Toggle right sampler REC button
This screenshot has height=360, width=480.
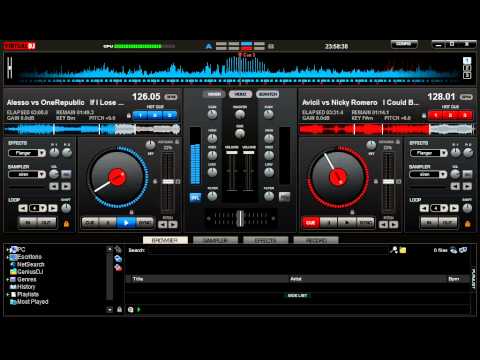tap(467, 174)
